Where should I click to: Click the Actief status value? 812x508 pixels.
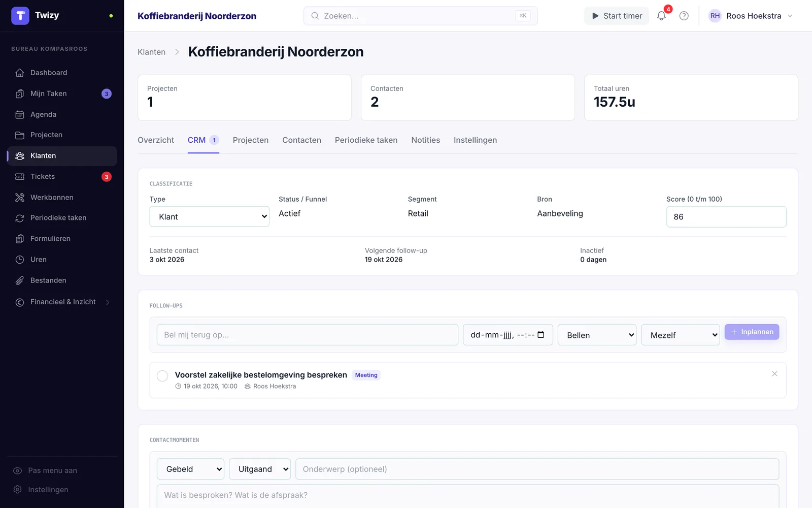pyautogui.click(x=289, y=213)
